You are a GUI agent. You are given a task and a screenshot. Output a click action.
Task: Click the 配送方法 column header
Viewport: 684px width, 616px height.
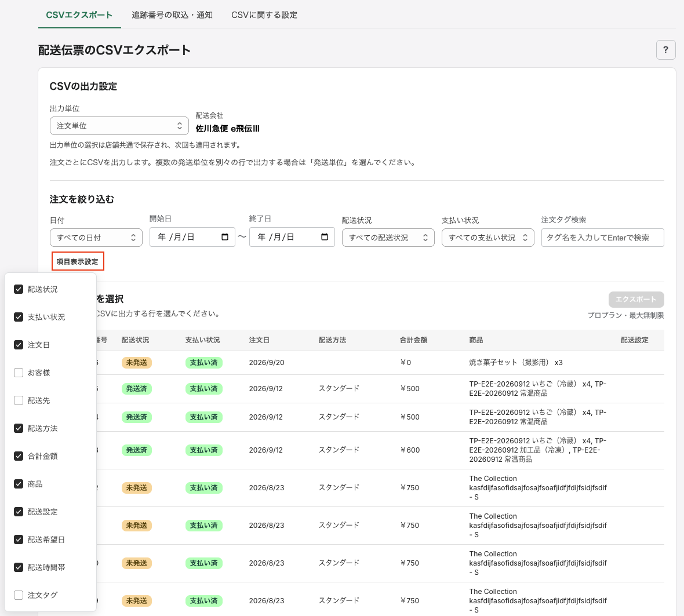coord(332,340)
